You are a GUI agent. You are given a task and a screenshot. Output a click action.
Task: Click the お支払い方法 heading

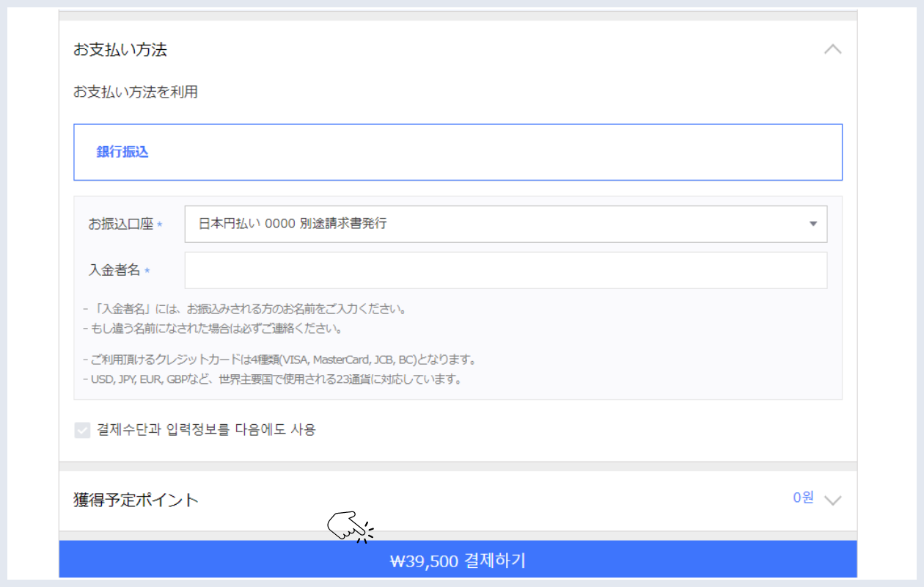120,50
